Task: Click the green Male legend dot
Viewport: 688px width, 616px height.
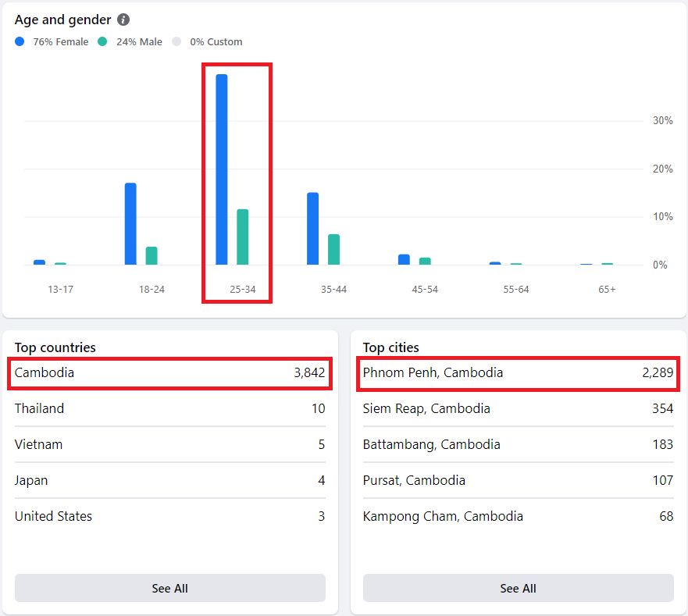Action: (x=102, y=41)
